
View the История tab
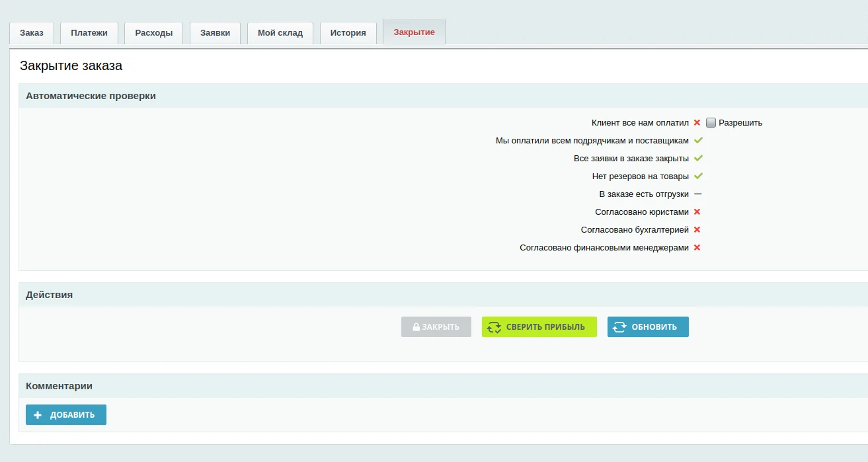348,33
